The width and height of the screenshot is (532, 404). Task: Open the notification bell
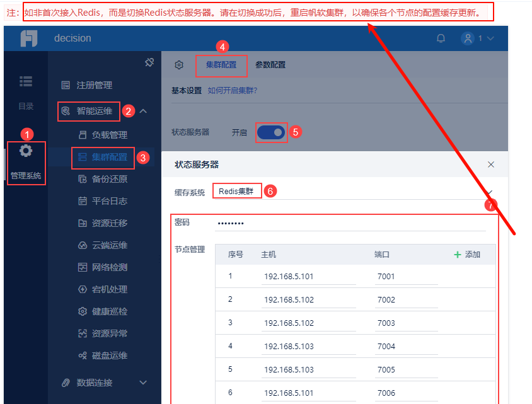coord(441,38)
